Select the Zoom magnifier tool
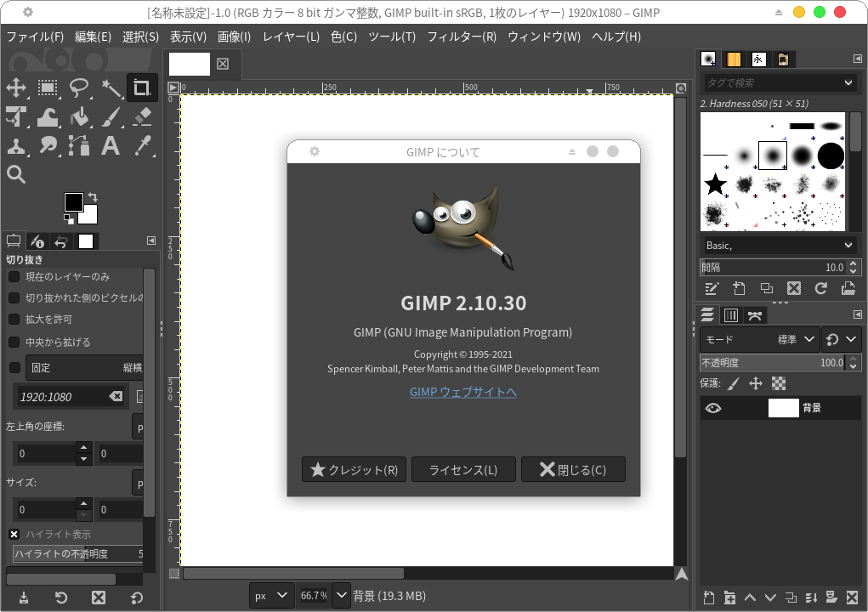The height and width of the screenshot is (612, 868). (16, 174)
